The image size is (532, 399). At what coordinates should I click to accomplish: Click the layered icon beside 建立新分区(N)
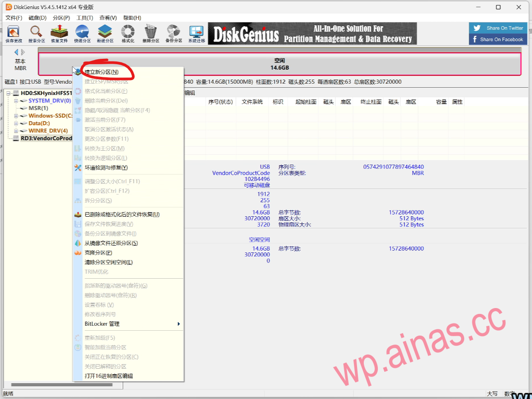point(78,72)
